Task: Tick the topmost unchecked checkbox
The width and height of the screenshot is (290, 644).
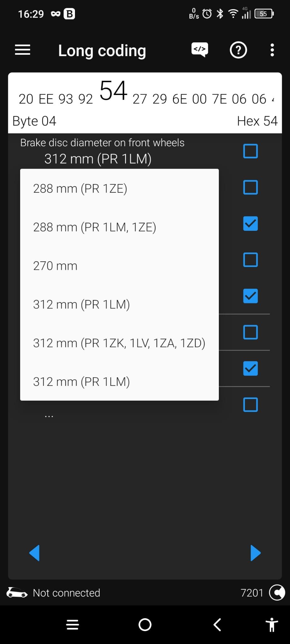Action: [x=250, y=151]
